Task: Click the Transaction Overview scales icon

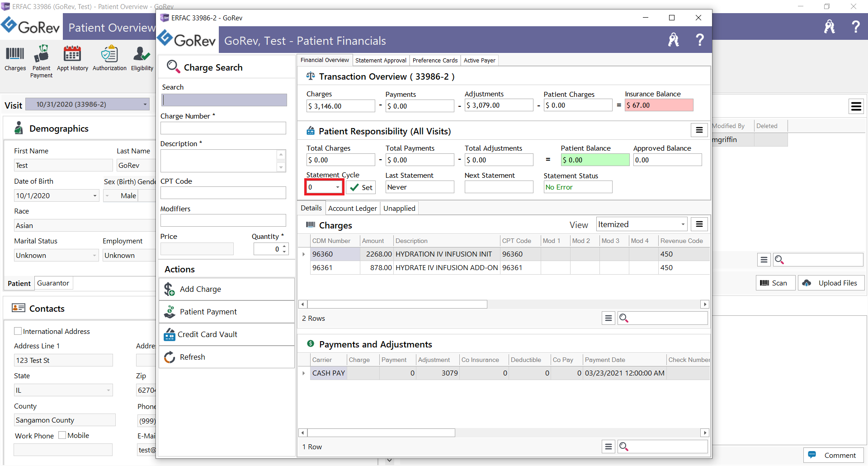Action: pyautogui.click(x=310, y=76)
